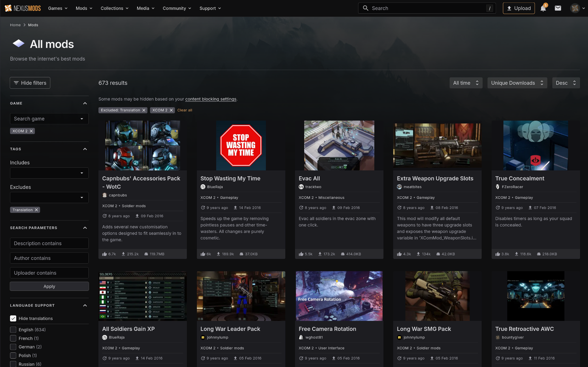Screen dimensions: 588x367
Task: Check the German (2) language checkbox
Action: point(13,347)
